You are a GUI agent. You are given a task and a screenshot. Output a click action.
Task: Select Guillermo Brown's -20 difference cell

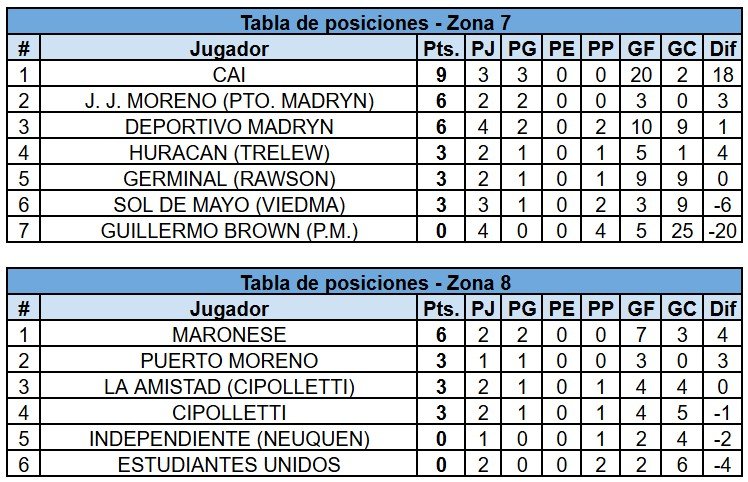pos(723,231)
